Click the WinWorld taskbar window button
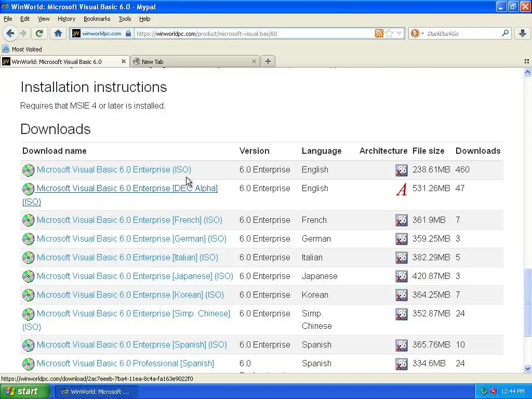This screenshot has height=399, width=532. point(96,392)
